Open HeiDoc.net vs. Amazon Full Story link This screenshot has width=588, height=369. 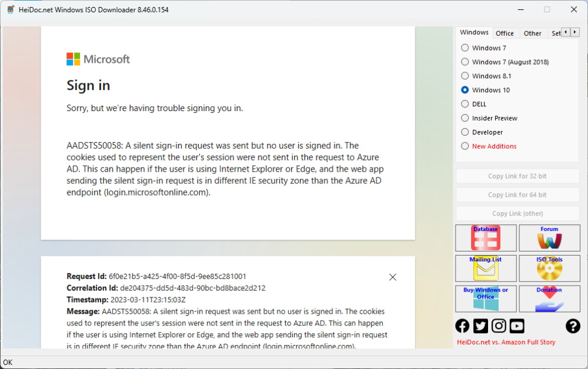coord(506,342)
